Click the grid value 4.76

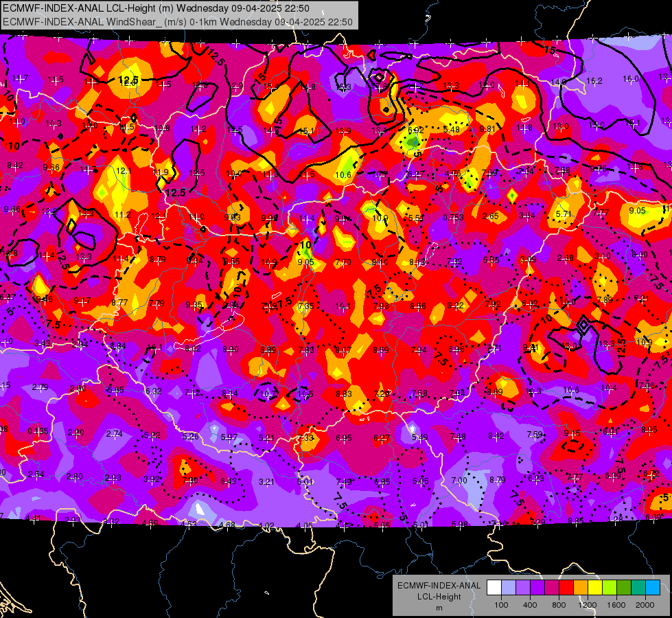(x=452, y=174)
